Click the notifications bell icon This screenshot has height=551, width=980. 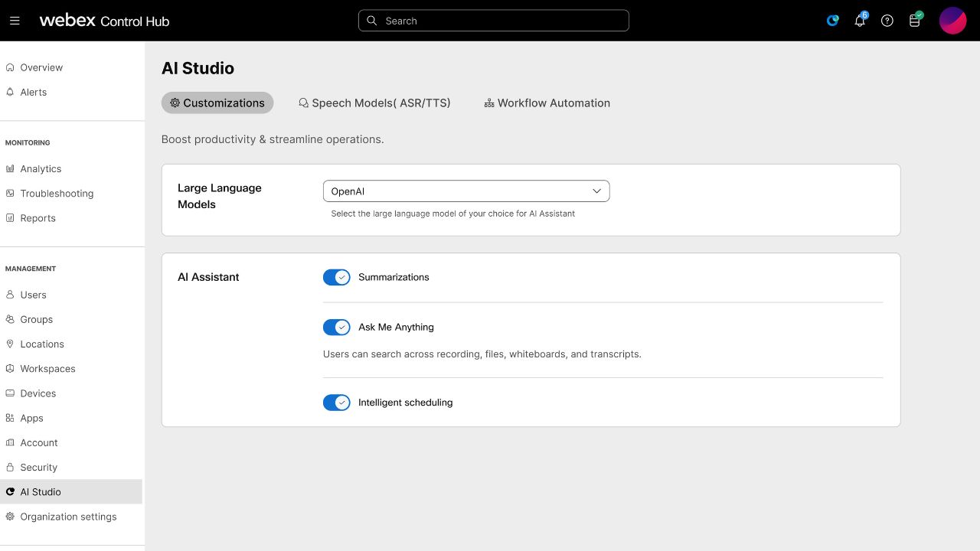pyautogui.click(x=860, y=21)
